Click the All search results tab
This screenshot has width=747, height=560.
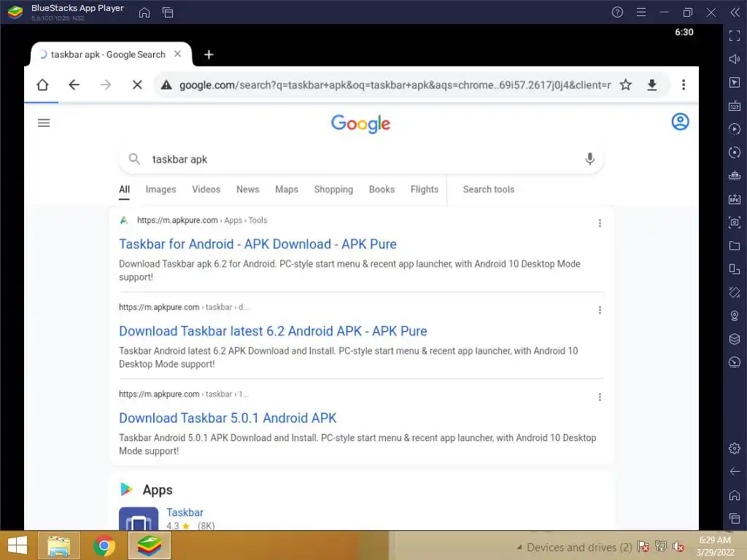click(124, 190)
